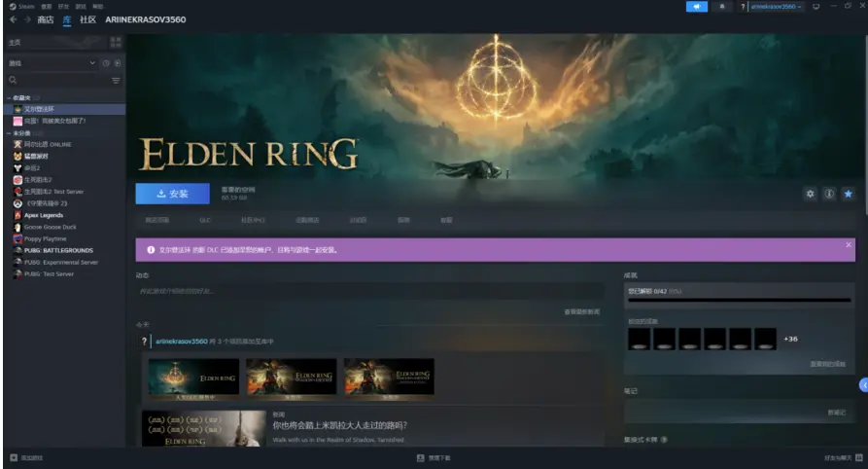Viewport: 868px width, 469px height.
Task: Click the Steam logo menu
Action: pyautogui.click(x=21, y=7)
